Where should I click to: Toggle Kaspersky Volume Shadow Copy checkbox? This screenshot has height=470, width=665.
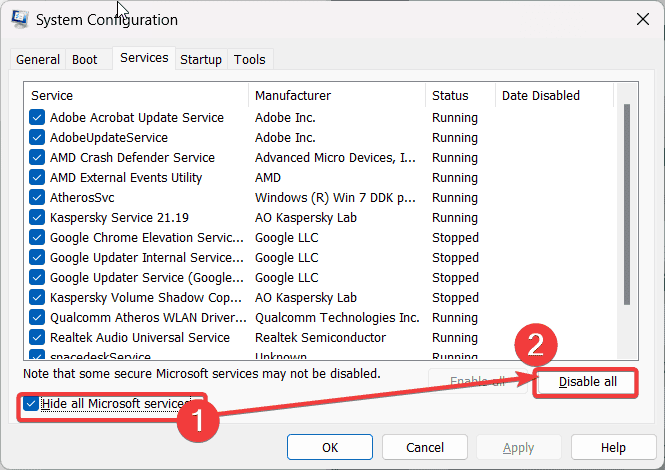37,297
